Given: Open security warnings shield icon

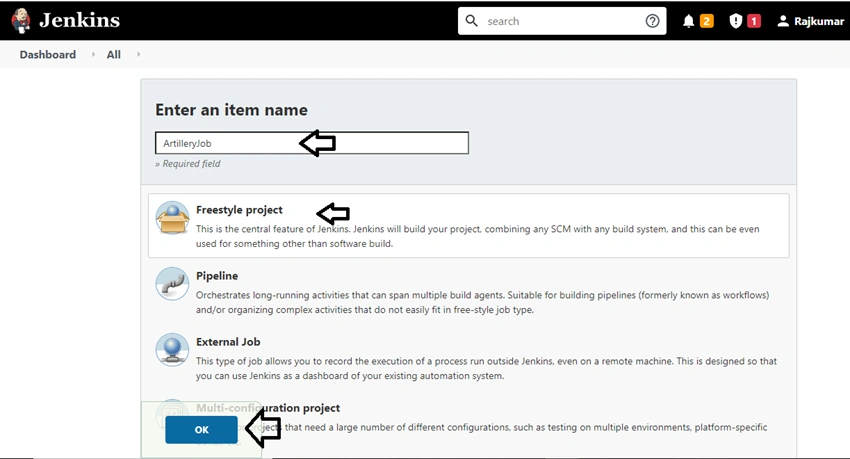Looking at the screenshot, I should tap(735, 21).
